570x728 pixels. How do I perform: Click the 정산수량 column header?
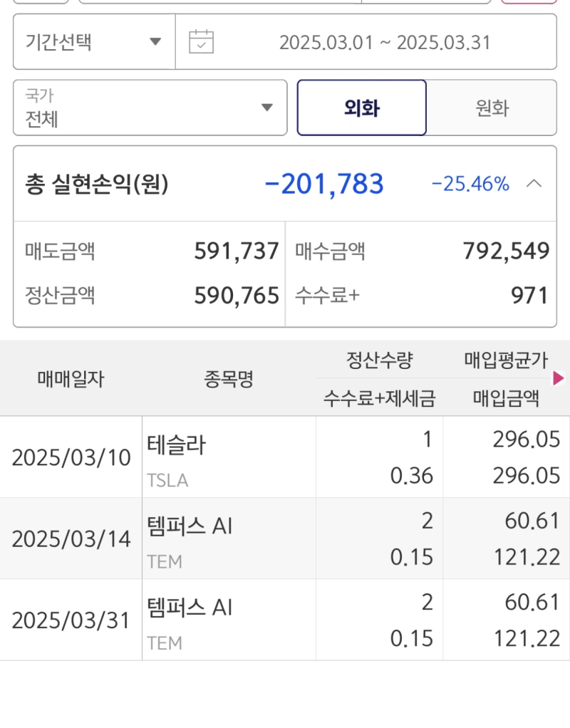380,360
